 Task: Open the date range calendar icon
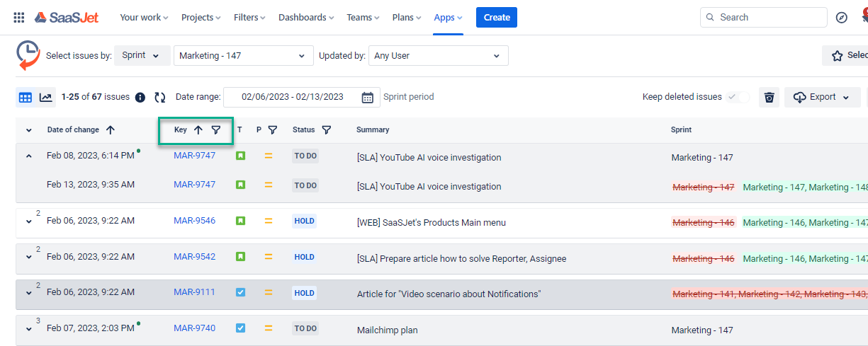(367, 98)
